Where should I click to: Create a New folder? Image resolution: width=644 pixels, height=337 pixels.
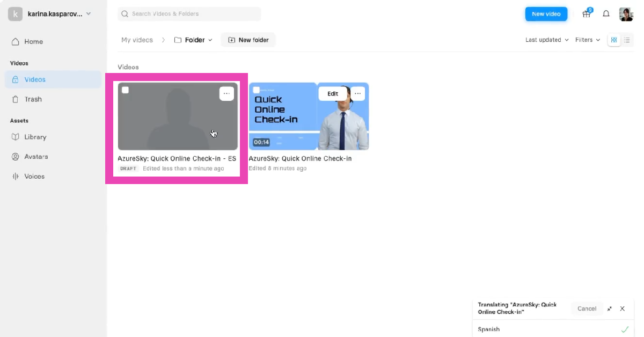(x=248, y=40)
